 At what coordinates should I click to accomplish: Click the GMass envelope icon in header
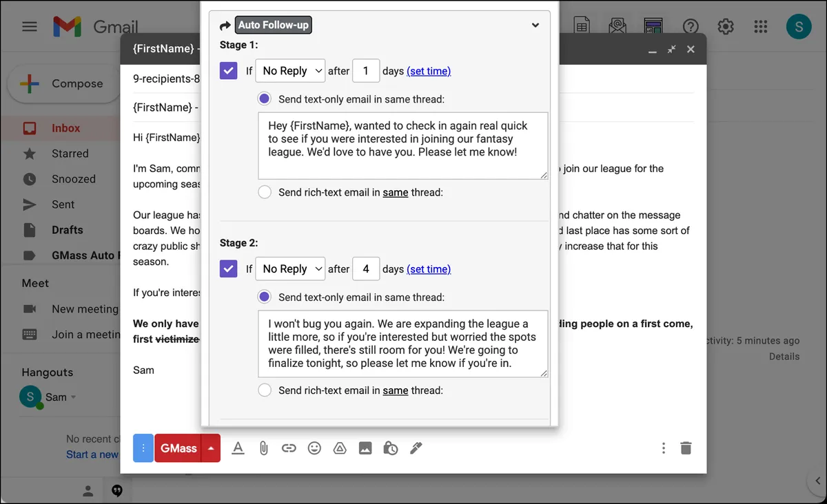(x=617, y=26)
